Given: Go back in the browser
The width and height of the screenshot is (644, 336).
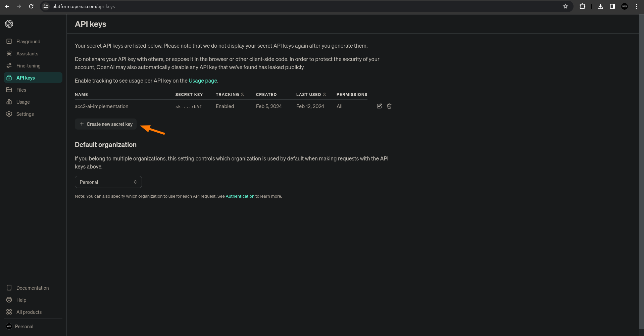Looking at the screenshot, I should [7, 6].
